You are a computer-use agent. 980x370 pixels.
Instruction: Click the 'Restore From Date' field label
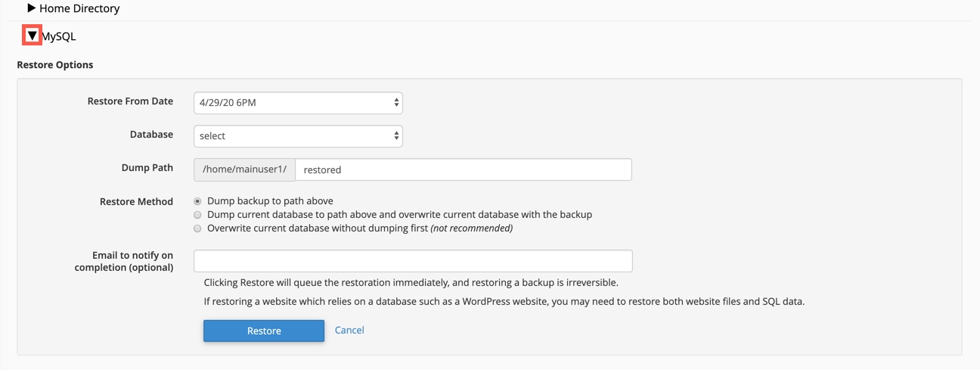[130, 101]
